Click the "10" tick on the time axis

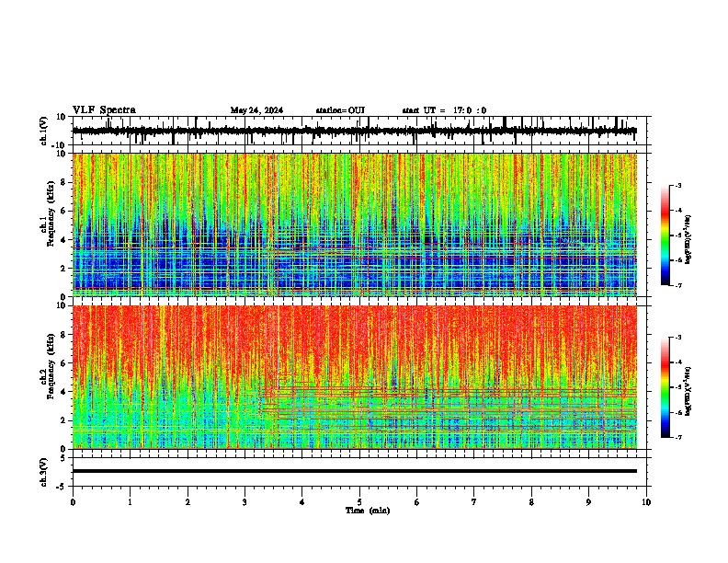pyautogui.click(x=646, y=502)
